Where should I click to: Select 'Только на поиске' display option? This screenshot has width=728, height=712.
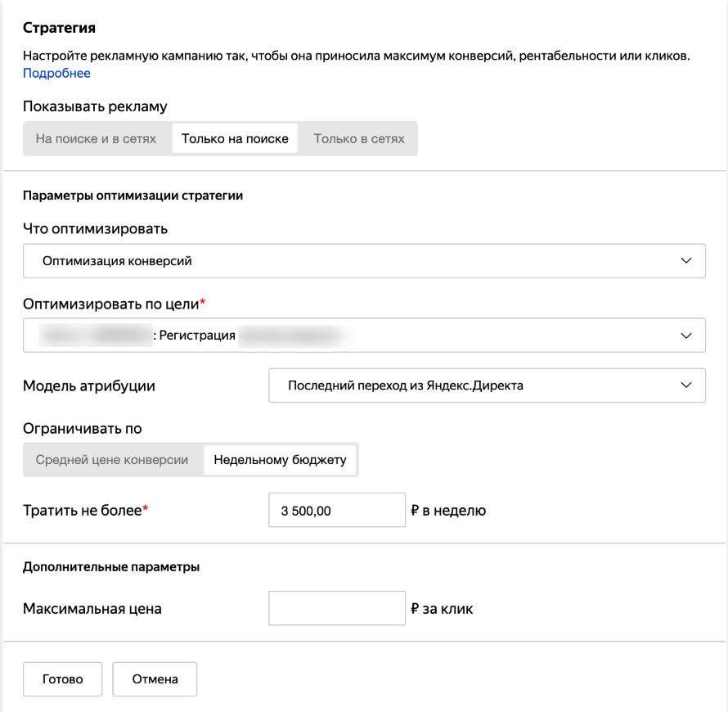tap(235, 139)
